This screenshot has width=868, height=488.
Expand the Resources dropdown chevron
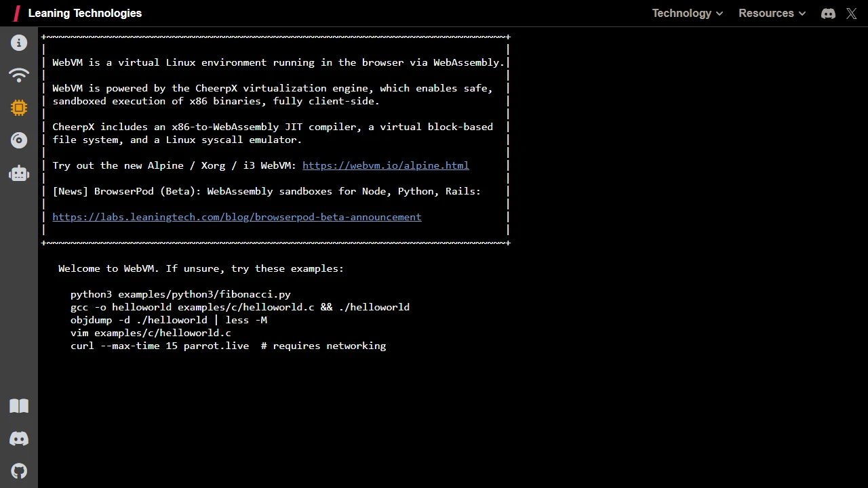click(802, 13)
